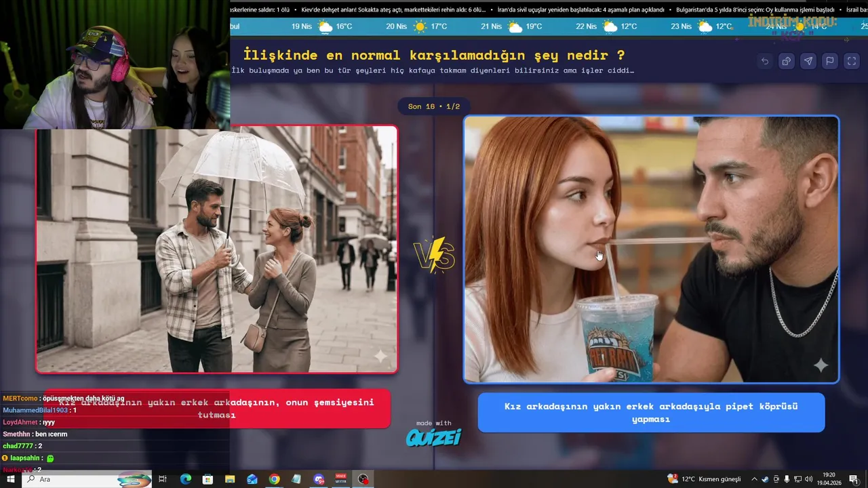Select the red 'şemsiyesini tutması' answer button
The width and height of the screenshot is (868, 488).
(216, 408)
